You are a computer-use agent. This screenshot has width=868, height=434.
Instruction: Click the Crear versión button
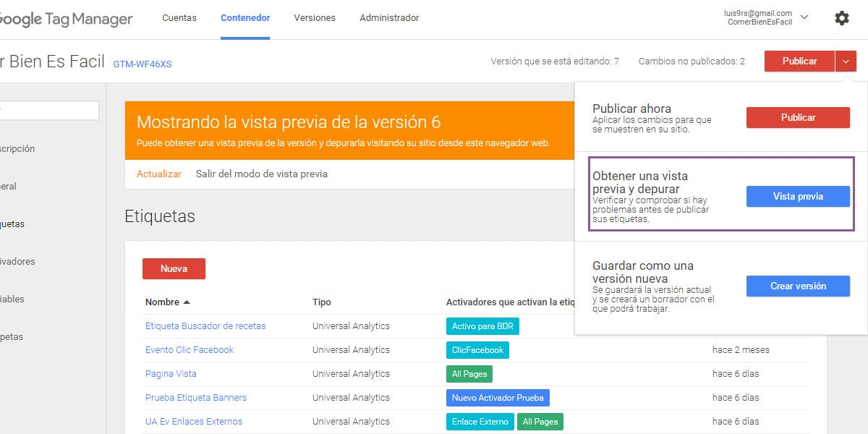[x=798, y=286]
